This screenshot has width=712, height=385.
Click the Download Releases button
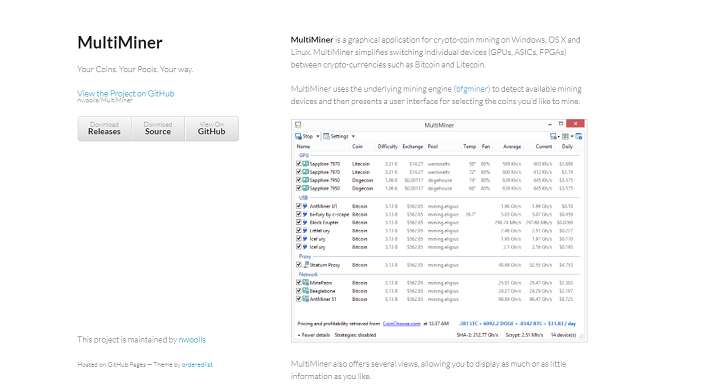[104, 128]
